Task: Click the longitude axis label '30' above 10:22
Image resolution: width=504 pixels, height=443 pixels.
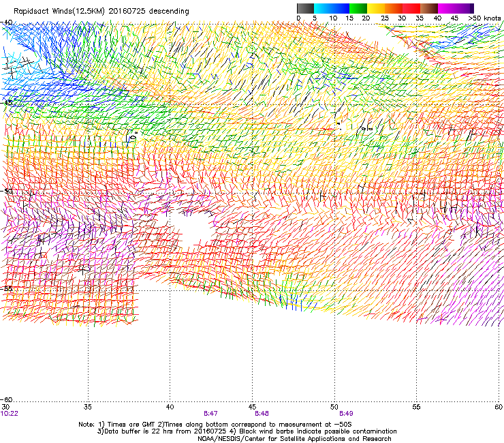Action: 5,407
